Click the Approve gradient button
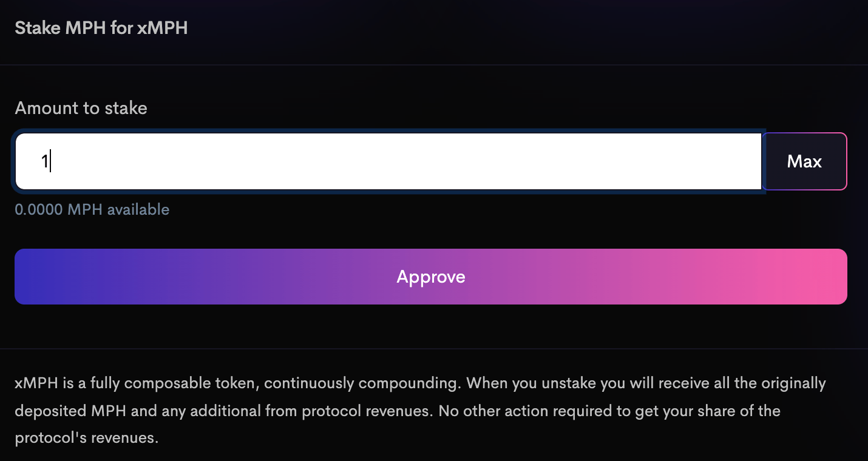The image size is (868, 461). tap(431, 277)
